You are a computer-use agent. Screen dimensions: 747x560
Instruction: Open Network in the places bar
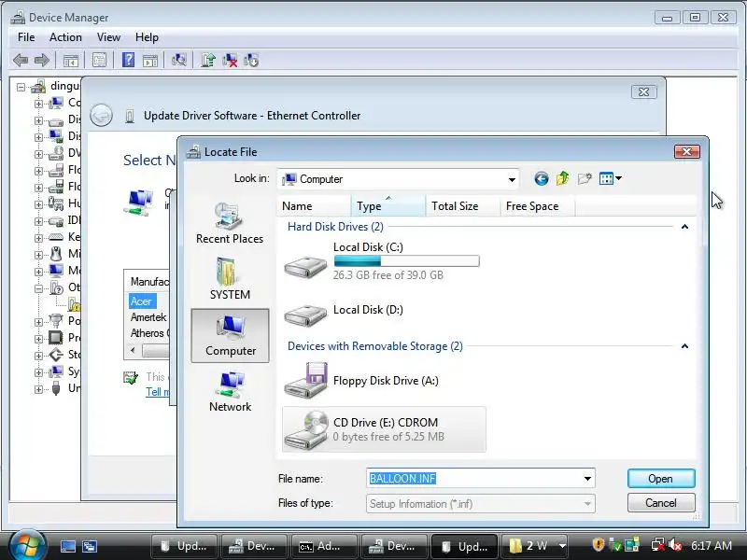click(x=230, y=391)
